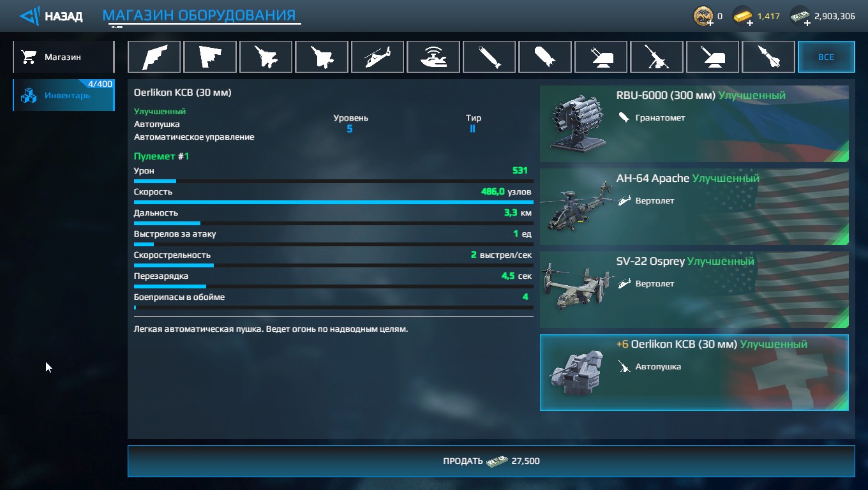Select the helicopter category filter icon

[377, 57]
